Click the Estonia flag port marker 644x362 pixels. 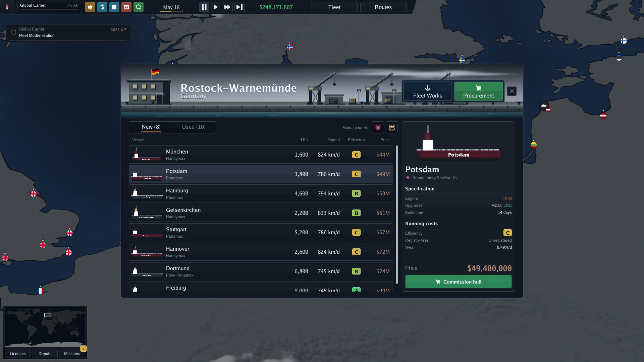click(x=619, y=57)
